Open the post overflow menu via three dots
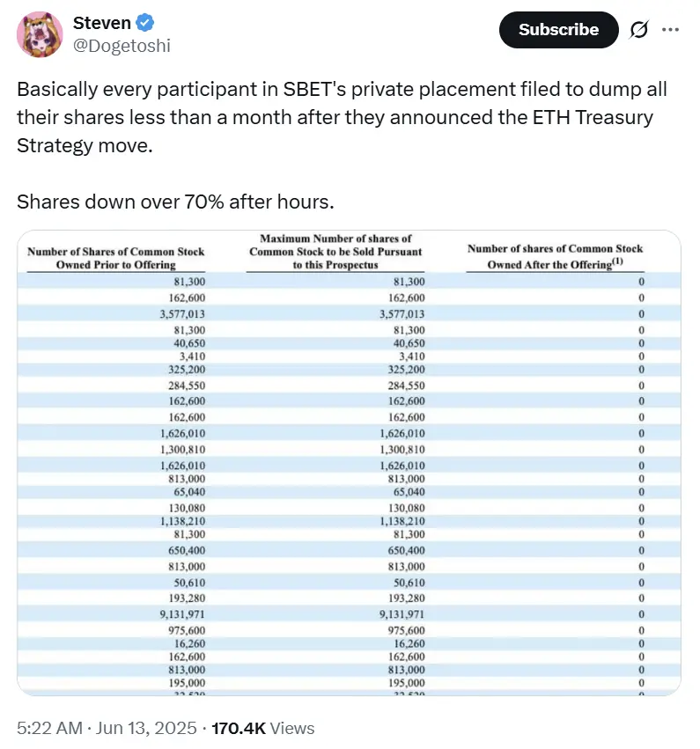Image resolution: width=700 pixels, height=749 pixels. click(671, 29)
